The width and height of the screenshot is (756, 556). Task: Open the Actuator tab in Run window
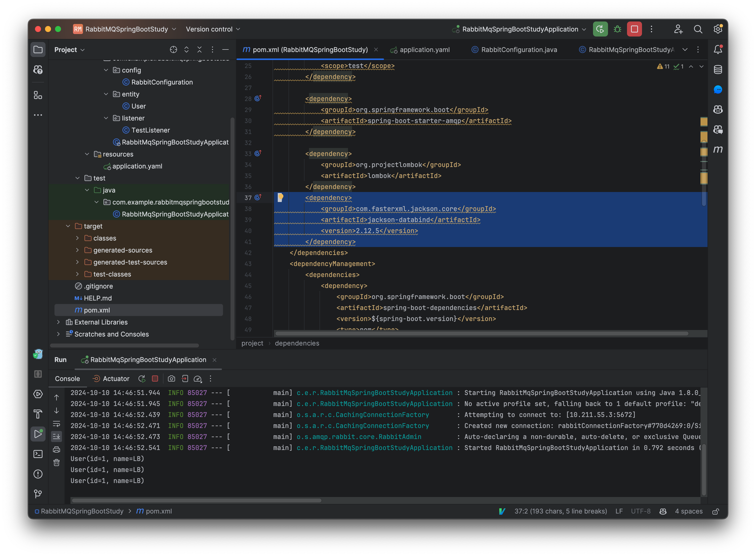(115, 378)
